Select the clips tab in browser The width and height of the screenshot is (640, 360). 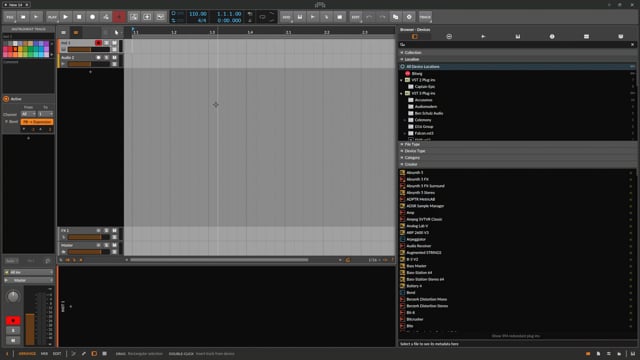[x=586, y=36]
